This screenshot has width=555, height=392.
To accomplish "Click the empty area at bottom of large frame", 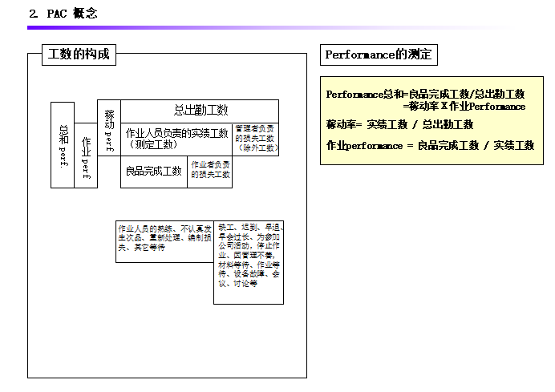I will (x=167, y=345).
